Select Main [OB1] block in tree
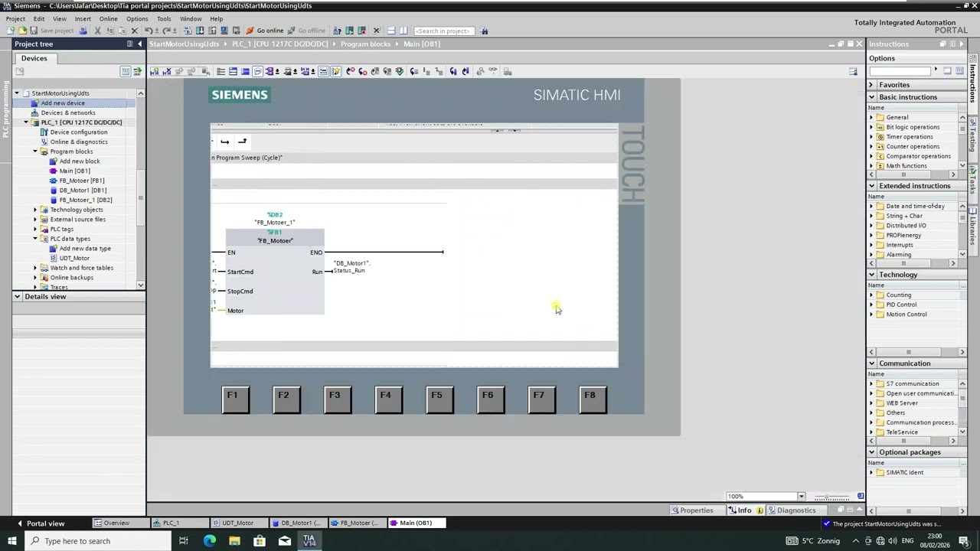 (74, 171)
